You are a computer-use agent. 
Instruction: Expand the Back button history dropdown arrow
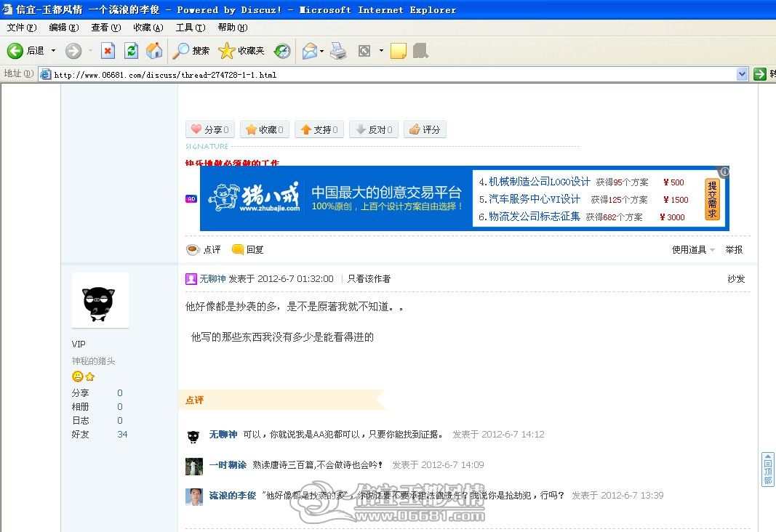tap(53, 50)
